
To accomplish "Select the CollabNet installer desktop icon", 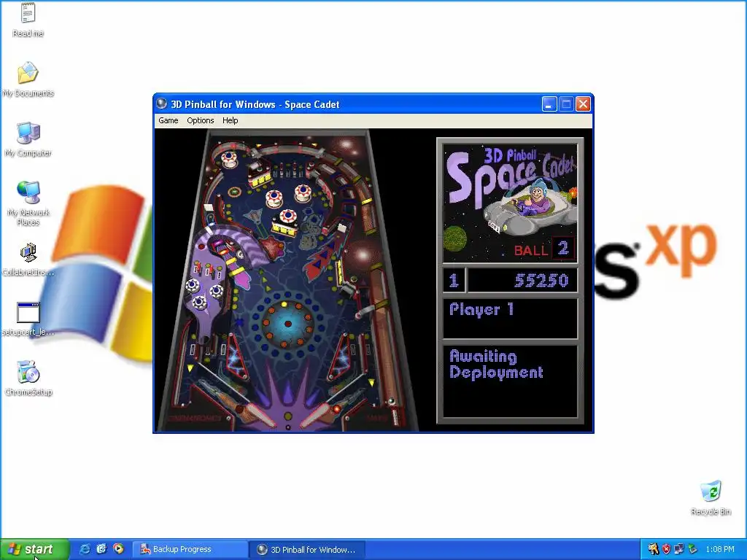I will click(x=28, y=260).
